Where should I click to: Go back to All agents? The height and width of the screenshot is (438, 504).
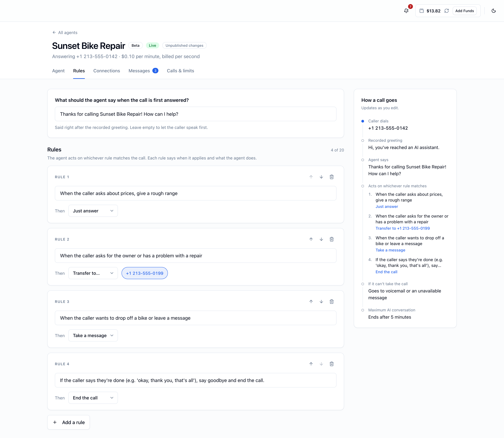65,33
